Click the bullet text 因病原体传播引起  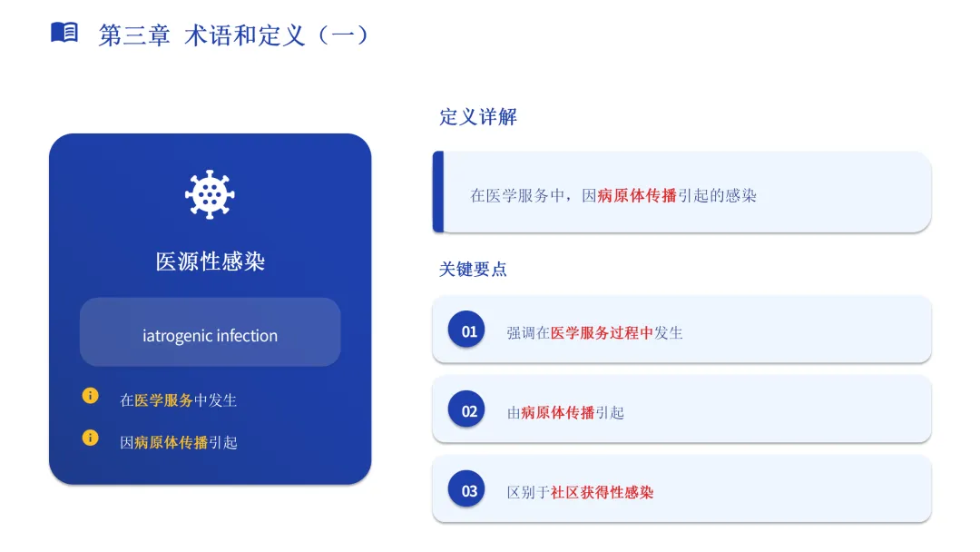178,443
